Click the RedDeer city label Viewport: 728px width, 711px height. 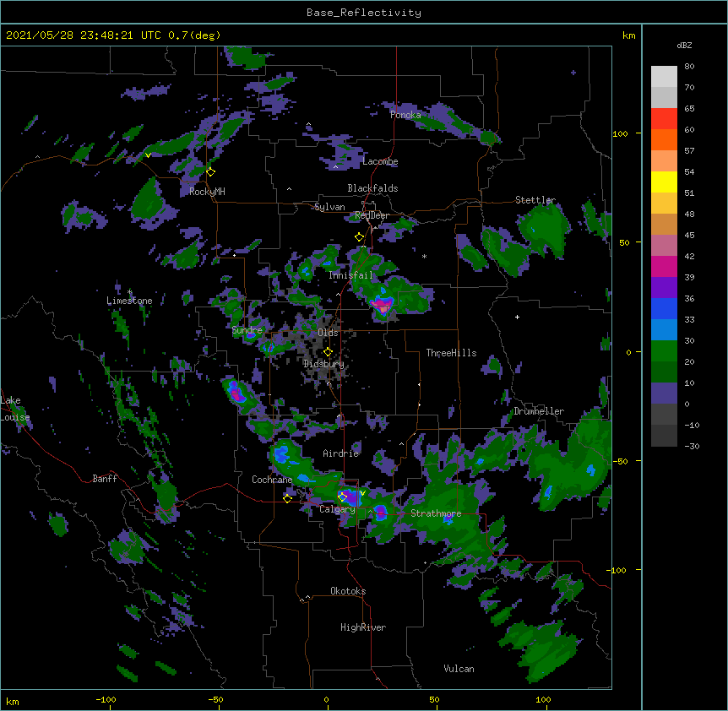pyautogui.click(x=372, y=215)
